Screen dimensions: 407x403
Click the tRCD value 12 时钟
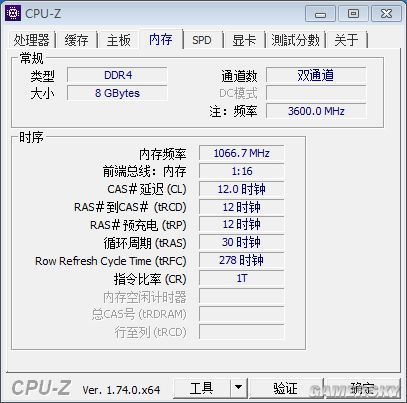click(x=242, y=207)
